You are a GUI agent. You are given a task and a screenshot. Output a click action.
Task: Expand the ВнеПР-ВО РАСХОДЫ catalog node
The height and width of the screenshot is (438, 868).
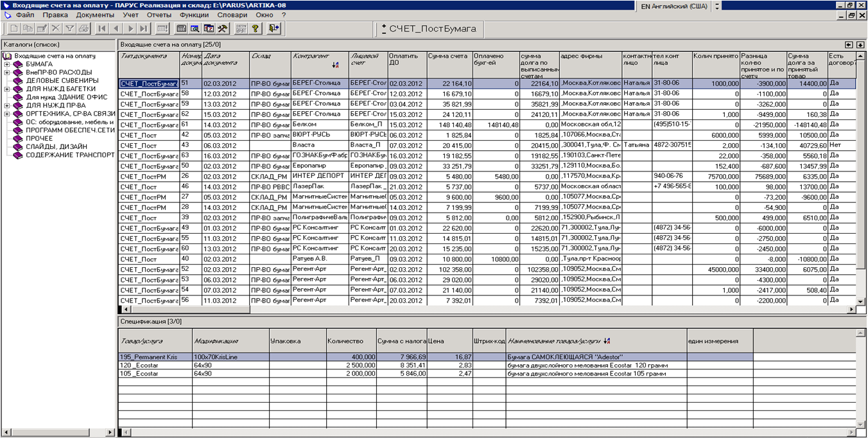(x=7, y=73)
